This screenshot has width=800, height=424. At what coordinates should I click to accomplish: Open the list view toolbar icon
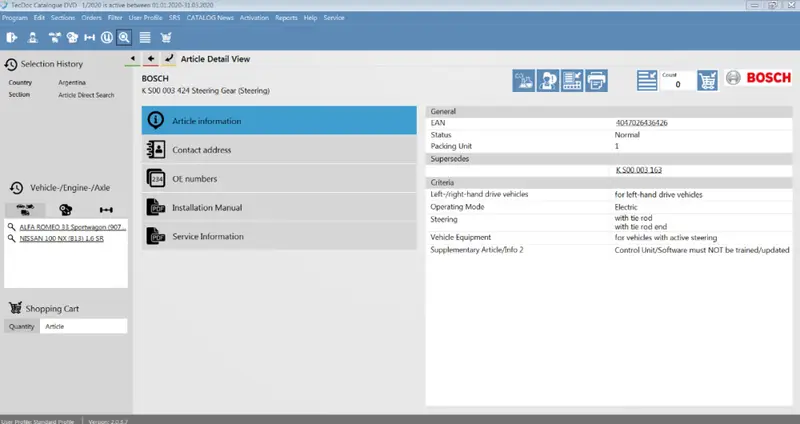pos(145,37)
